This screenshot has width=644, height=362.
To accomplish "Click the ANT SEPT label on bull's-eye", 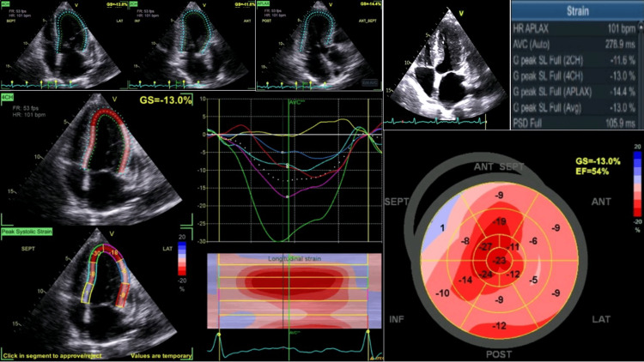I will click(x=499, y=166).
